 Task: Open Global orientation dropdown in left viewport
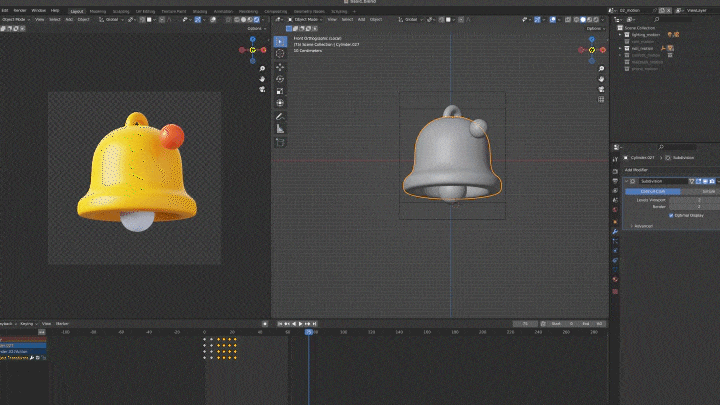112,20
